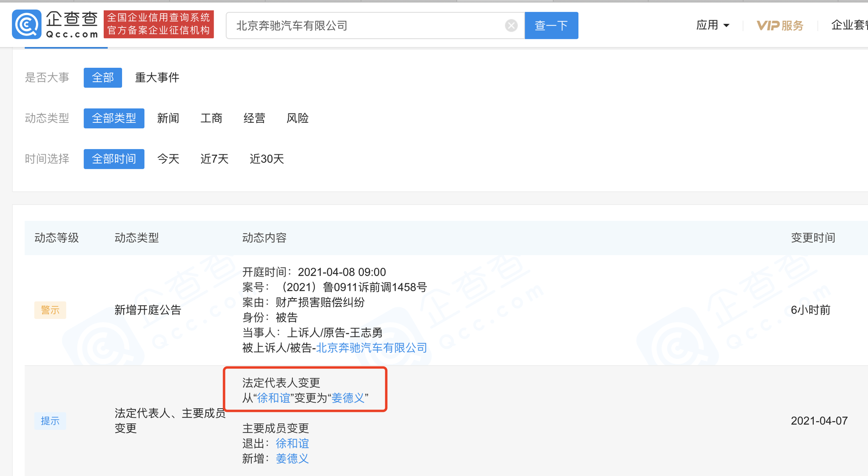Click the 开庭时间 2021-04-08 09:00 text
Screen dimensions: 868x476
(x=314, y=272)
